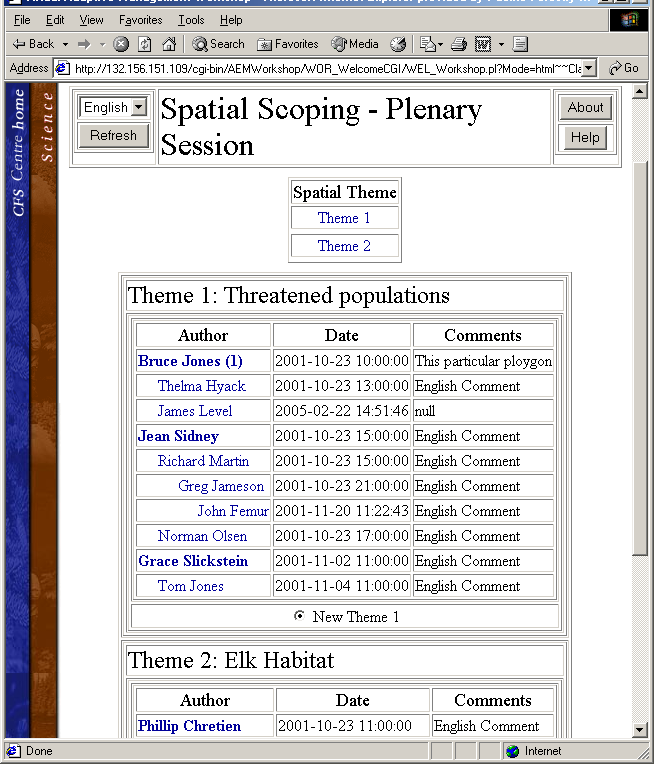Click the Internet zone globe icon
The image size is (654, 764).
pyautogui.click(x=512, y=751)
